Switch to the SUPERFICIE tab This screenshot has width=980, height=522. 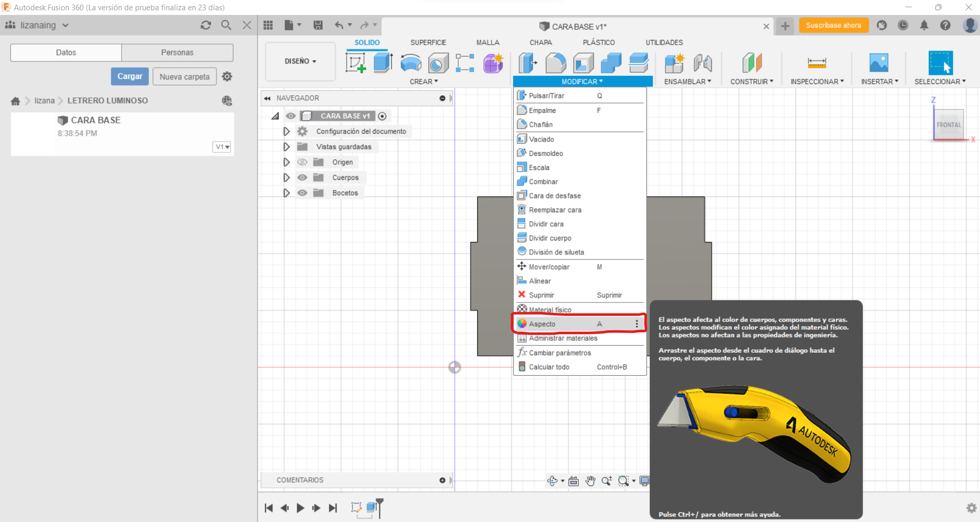click(x=428, y=43)
